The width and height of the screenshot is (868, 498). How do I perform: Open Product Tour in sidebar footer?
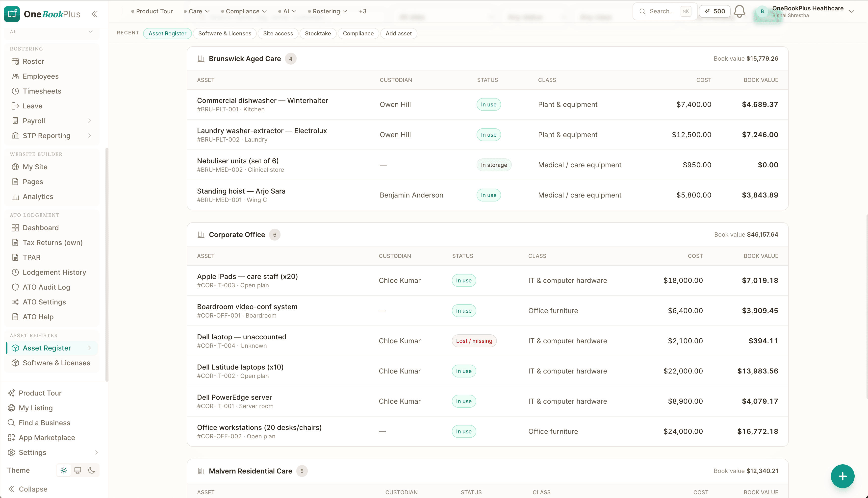(x=35, y=393)
